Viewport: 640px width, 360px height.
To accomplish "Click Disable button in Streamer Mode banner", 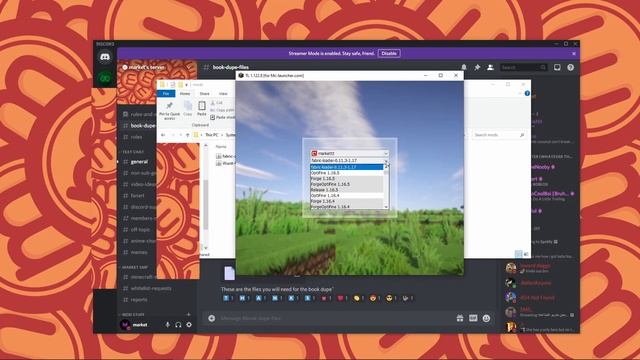I will 389,53.
